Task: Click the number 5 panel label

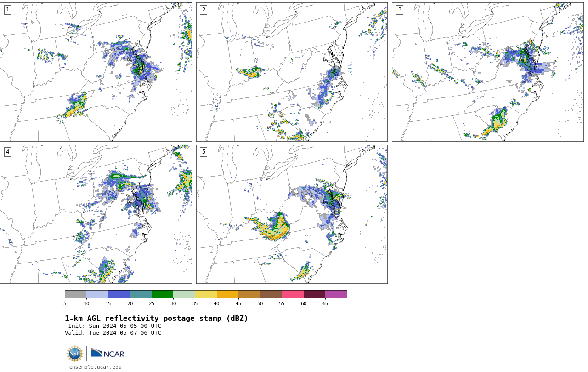Action: pyautogui.click(x=204, y=152)
